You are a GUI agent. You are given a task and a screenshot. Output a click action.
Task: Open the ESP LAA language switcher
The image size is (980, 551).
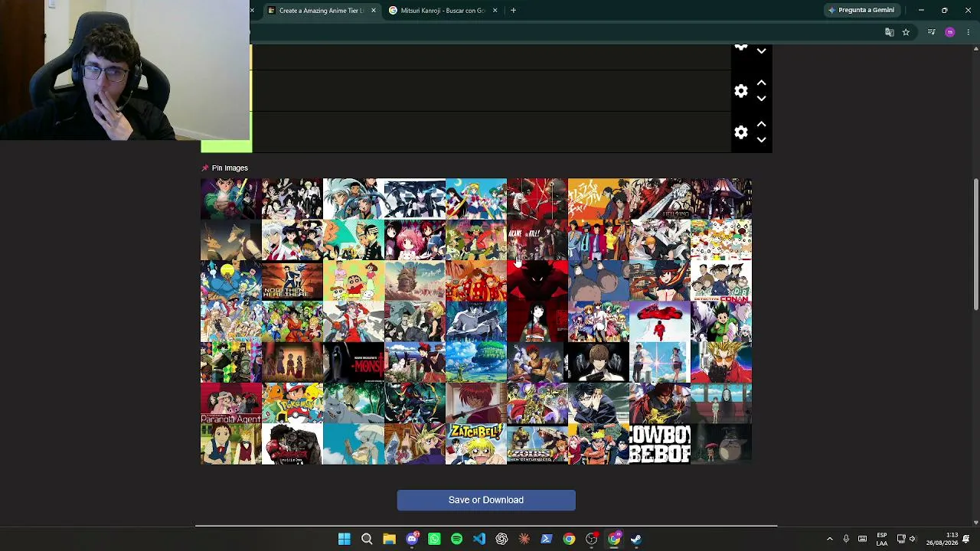coord(882,539)
